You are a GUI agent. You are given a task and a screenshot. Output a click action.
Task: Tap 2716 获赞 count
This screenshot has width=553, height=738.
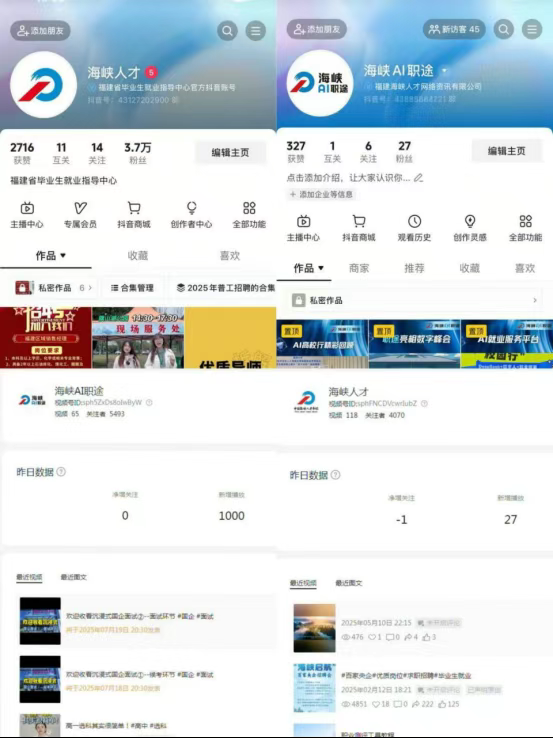pyautogui.click(x=22, y=153)
